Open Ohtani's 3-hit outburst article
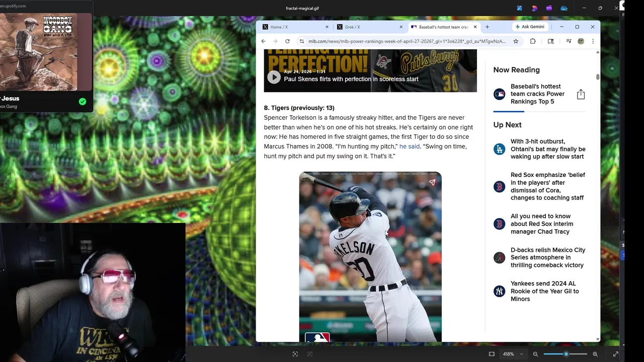Screen dimensions: 644x362 pos(548,149)
